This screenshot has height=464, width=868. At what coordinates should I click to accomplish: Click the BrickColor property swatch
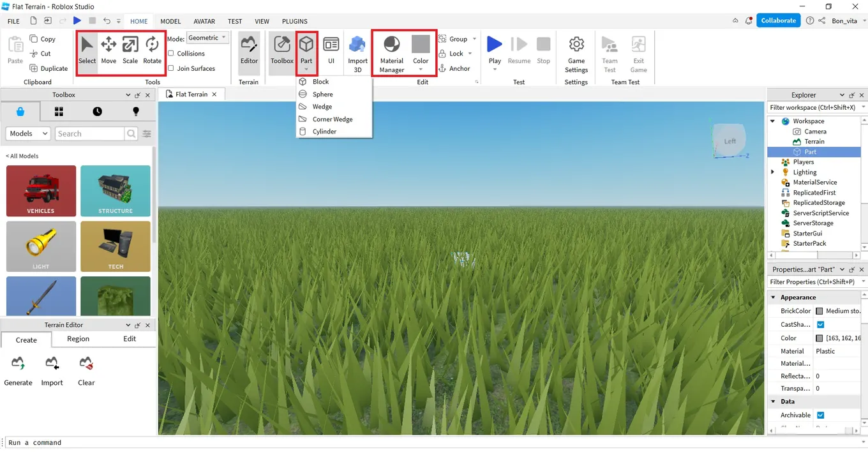[x=819, y=311]
